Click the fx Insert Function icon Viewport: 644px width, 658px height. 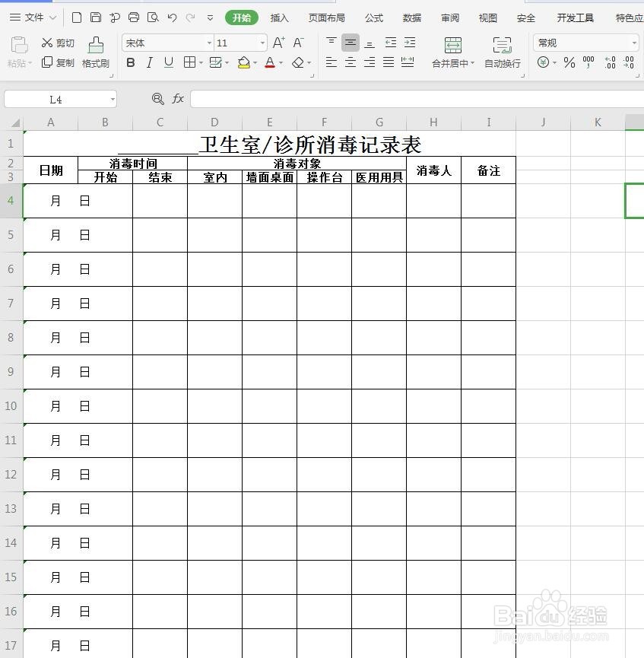coord(178,99)
